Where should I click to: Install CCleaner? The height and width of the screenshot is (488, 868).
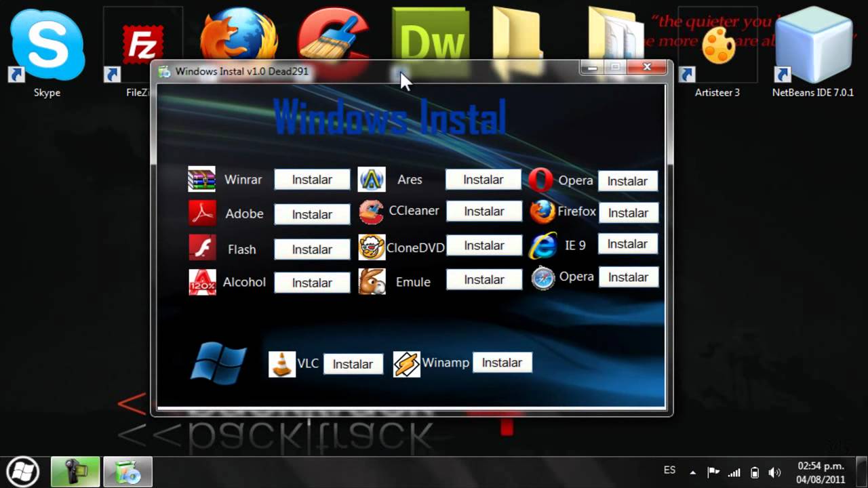pyautogui.click(x=484, y=211)
